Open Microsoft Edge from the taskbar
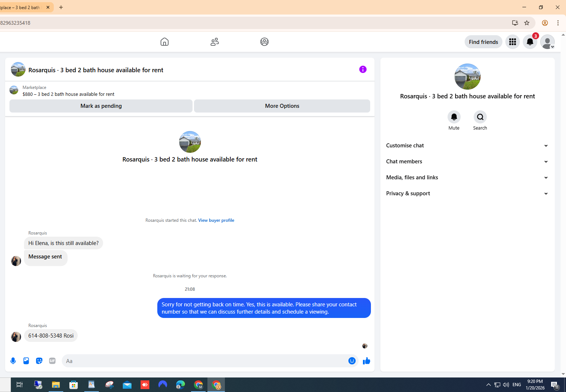 [x=181, y=385]
